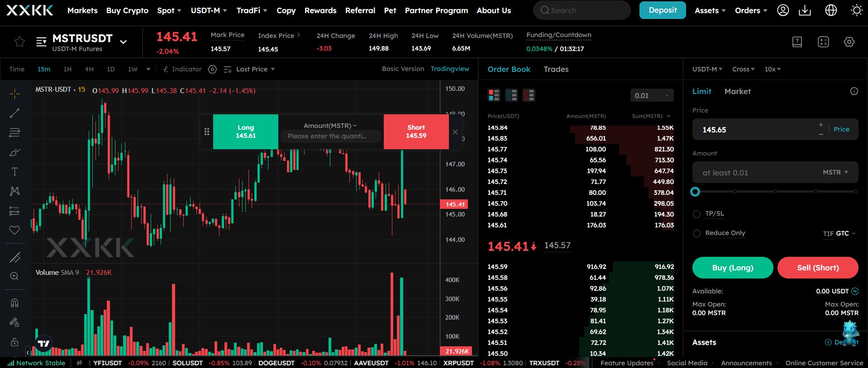Click the amount percentage slider handle

(x=695, y=192)
